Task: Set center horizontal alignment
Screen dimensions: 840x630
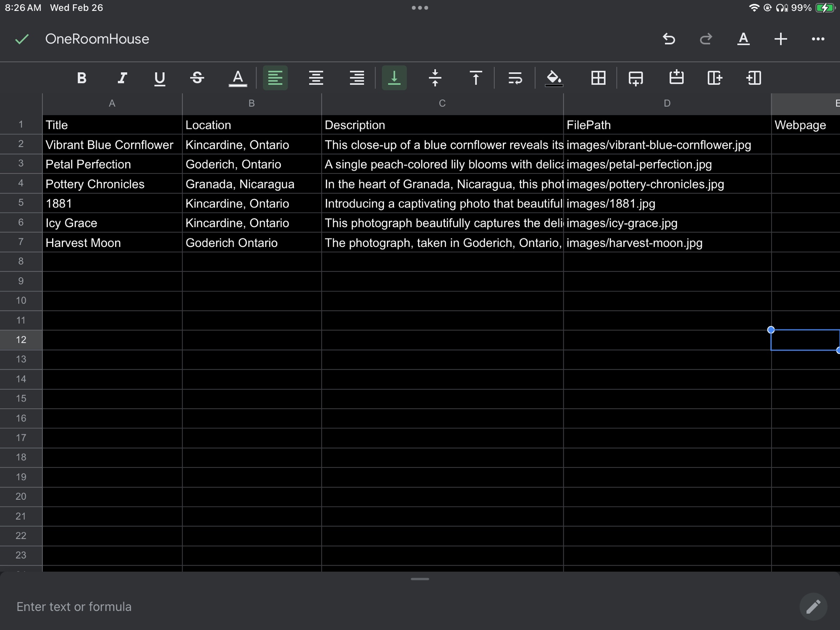Action: (316, 78)
